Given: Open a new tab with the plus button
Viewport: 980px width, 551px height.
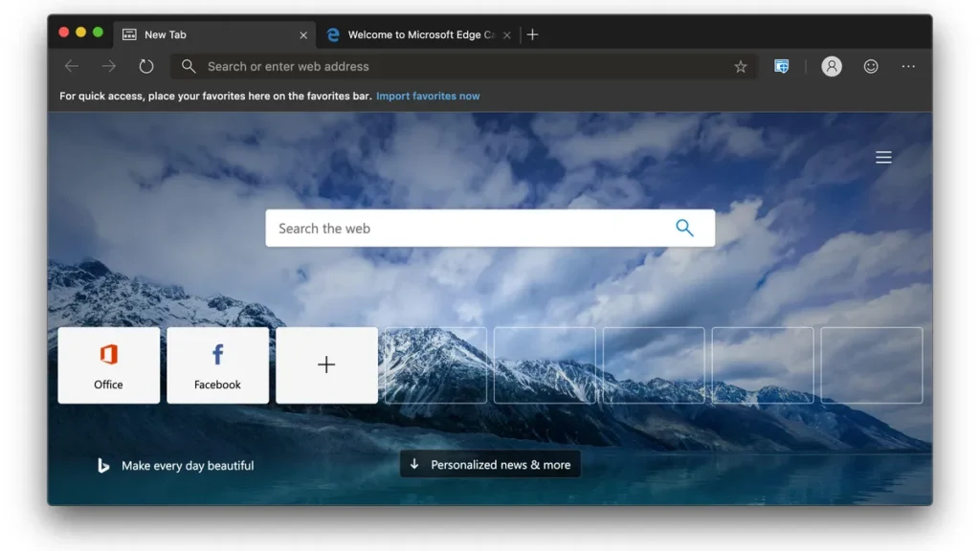Looking at the screenshot, I should [532, 34].
